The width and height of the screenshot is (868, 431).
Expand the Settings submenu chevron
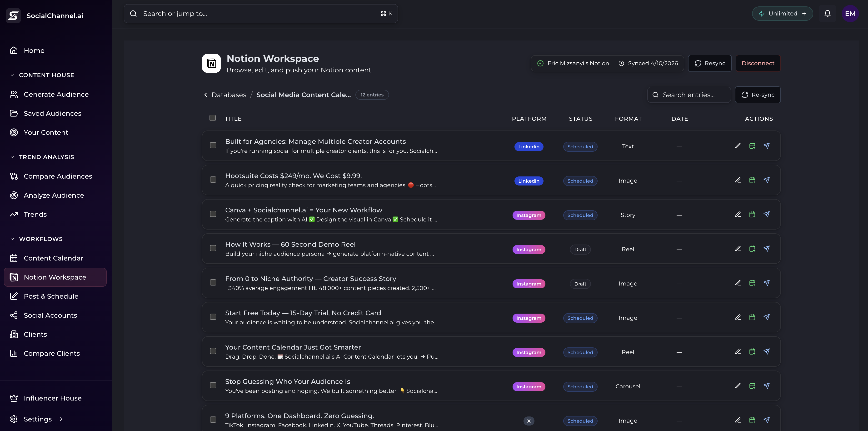tap(61, 419)
